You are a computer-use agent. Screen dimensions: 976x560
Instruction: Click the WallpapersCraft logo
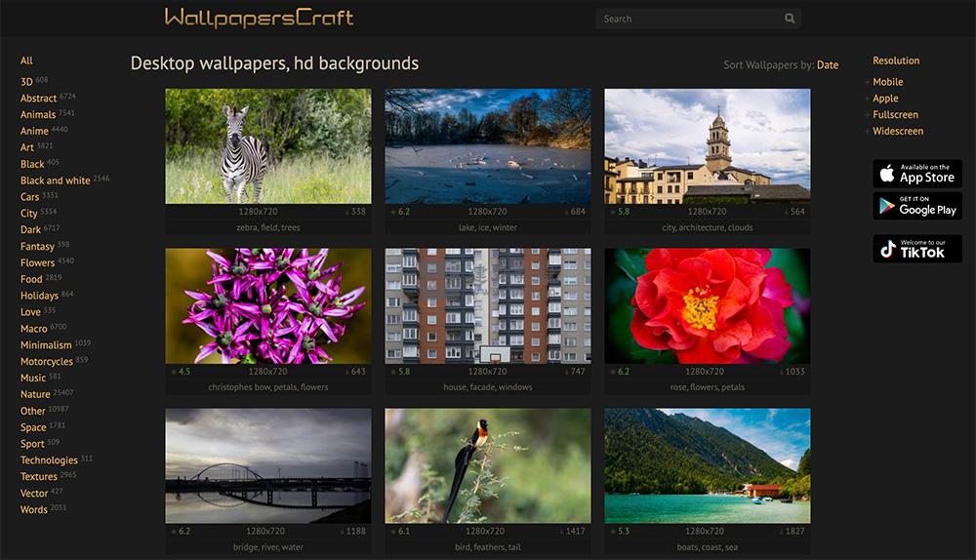[259, 18]
